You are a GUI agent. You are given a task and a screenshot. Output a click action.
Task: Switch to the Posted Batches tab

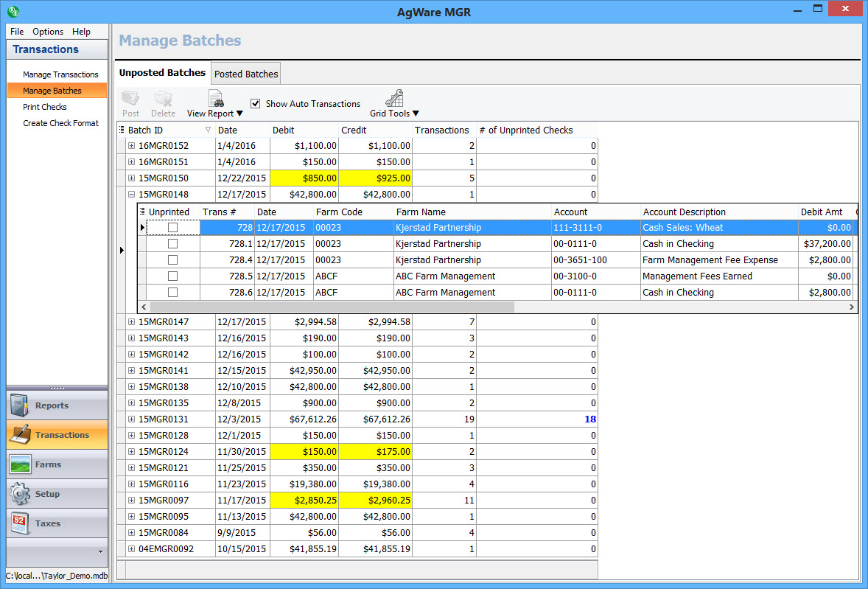246,74
